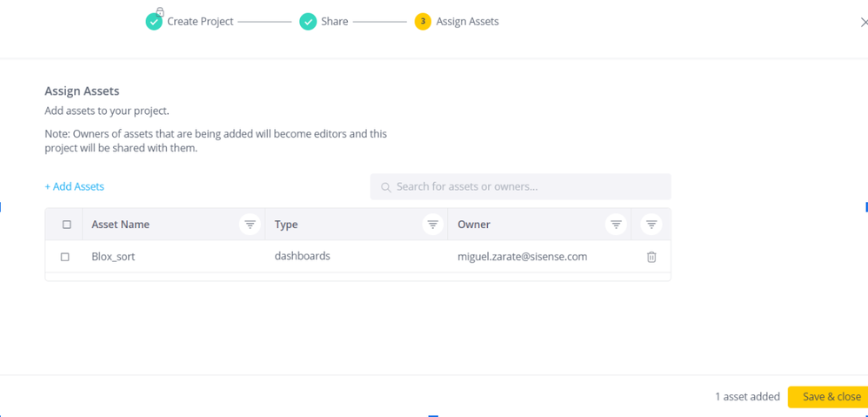Tick the select-all checkbox in the table header
Screen dimensions: 868x417
coord(67,225)
